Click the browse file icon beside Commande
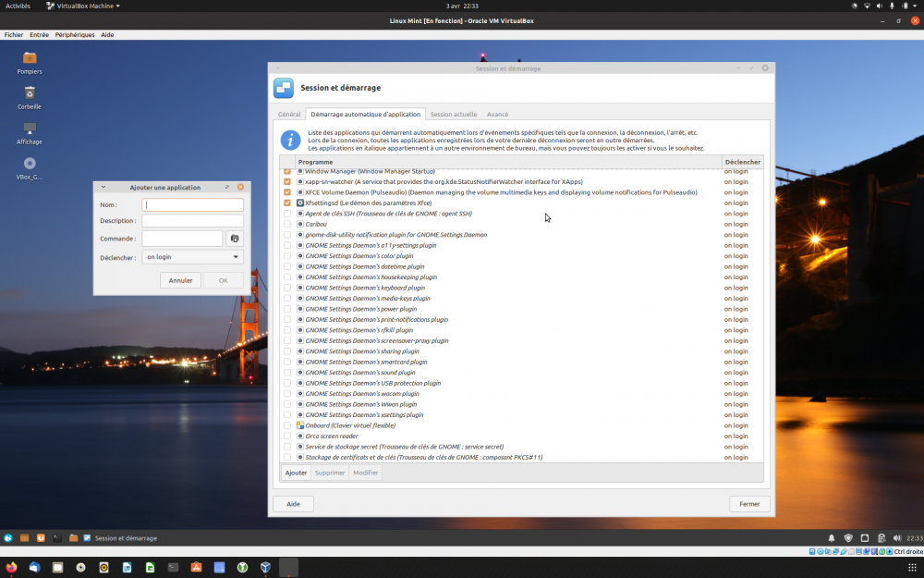The height and width of the screenshot is (578, 924). point(235,239)
